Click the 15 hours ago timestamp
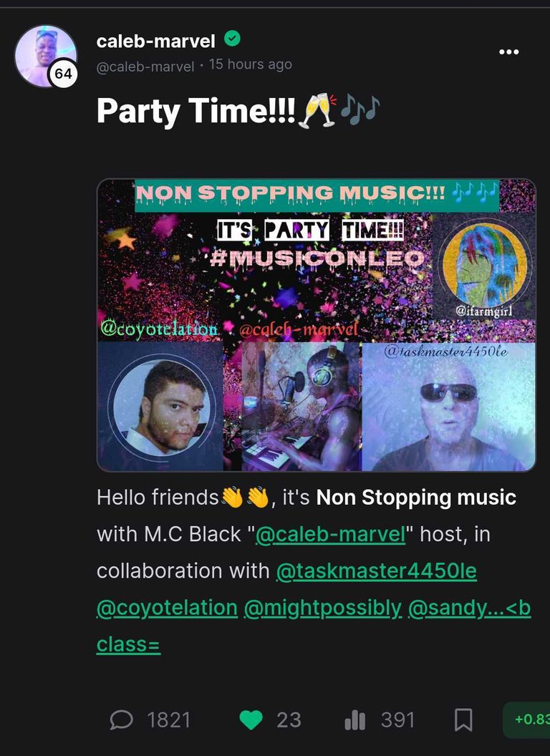550x756 pixels. [251, 64]
